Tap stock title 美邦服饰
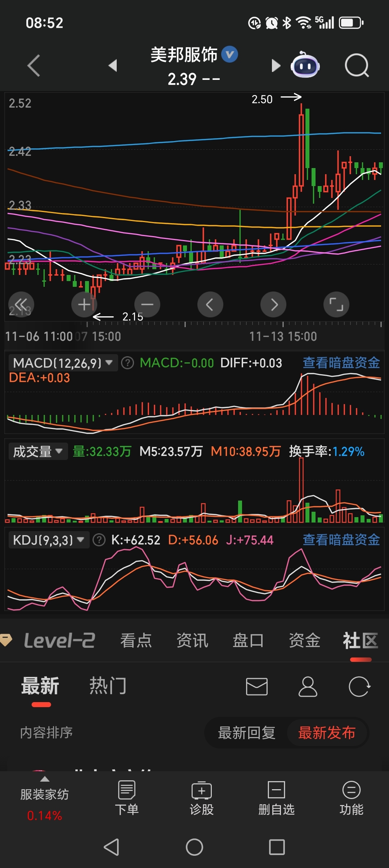 184,55
